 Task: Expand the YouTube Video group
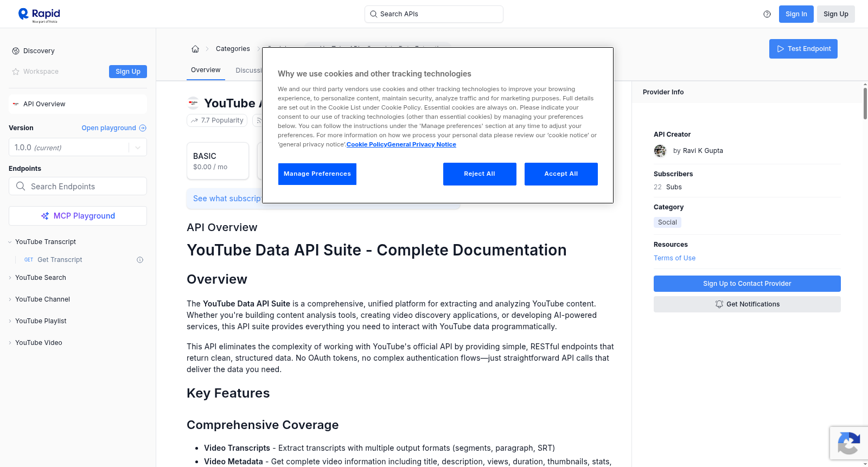pyautogui.click(x=10, y=343)
